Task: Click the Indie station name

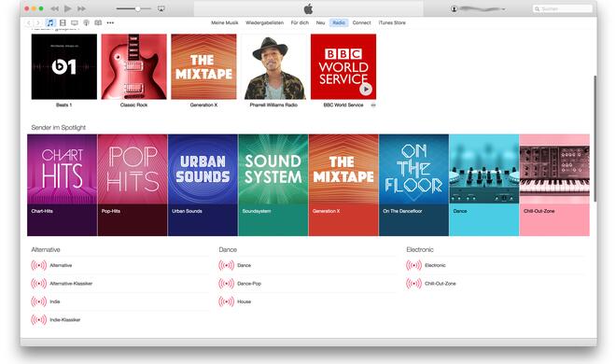Action: pos(55,301)
